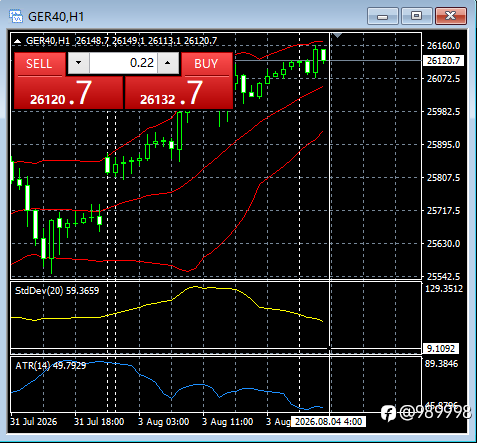Select the ATR(14) indicator label

tap(51, 366)
